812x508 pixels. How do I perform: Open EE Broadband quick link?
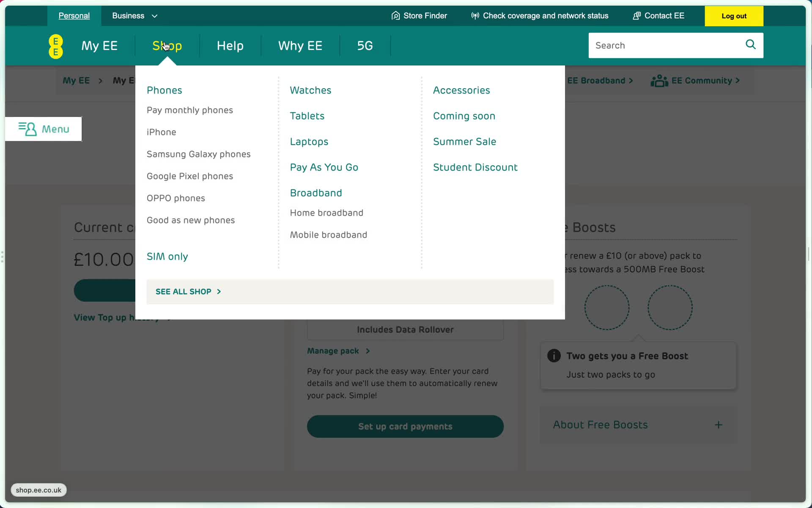click(600, 80)
